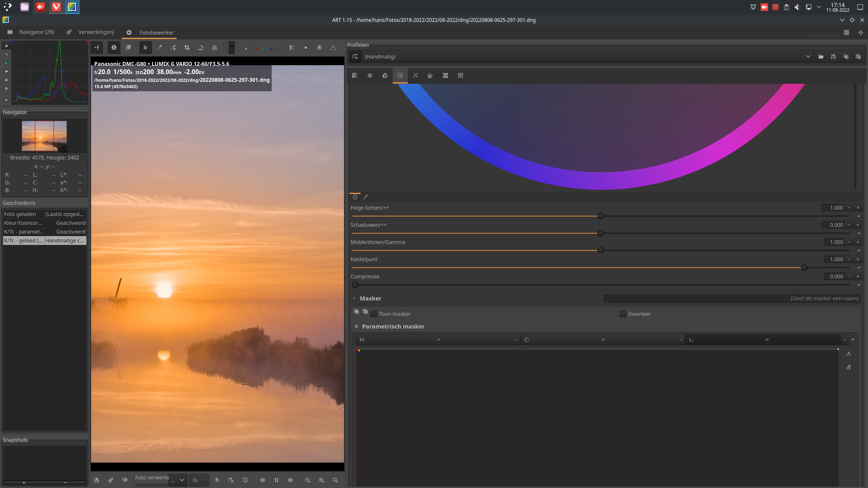
Task: Select the perspective correction grid tool
Action: click(x=214, y=47)
